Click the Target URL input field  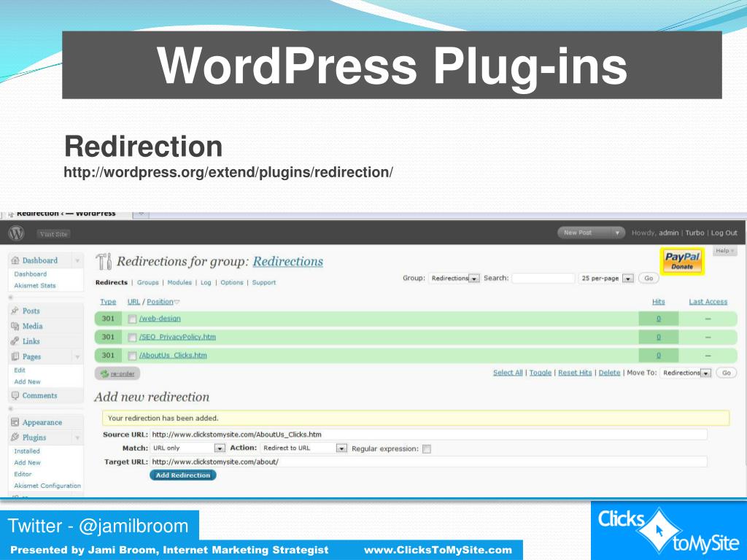tap(429, 462)
